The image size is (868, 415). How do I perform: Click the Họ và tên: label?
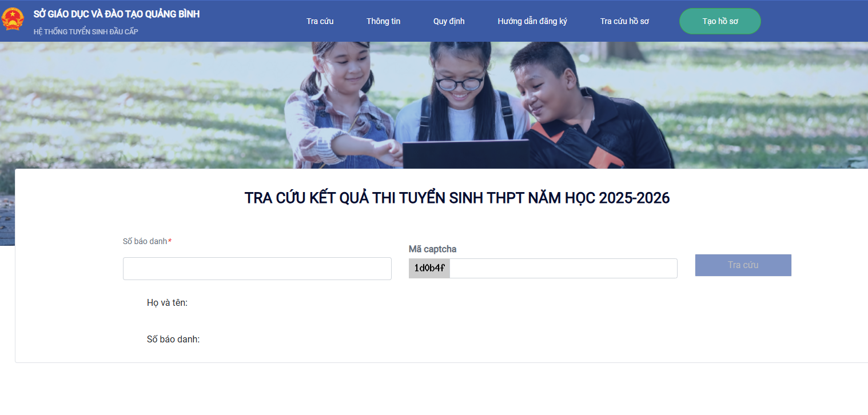(167, 303)
